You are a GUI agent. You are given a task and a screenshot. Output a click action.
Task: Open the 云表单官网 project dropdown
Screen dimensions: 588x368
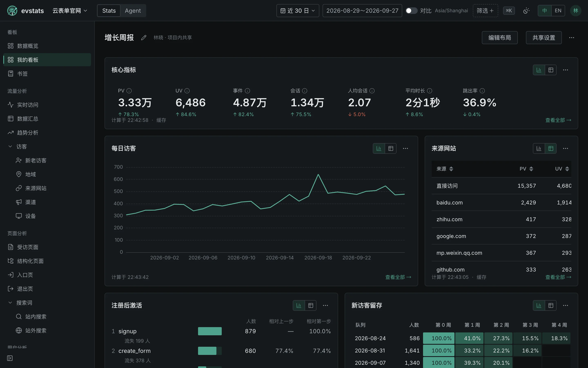pos(70,11)
